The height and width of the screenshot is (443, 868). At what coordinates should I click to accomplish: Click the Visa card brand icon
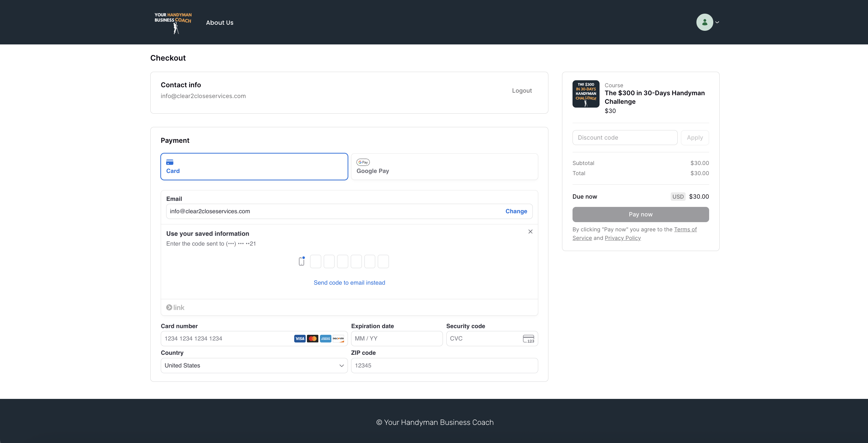(299, 339)
